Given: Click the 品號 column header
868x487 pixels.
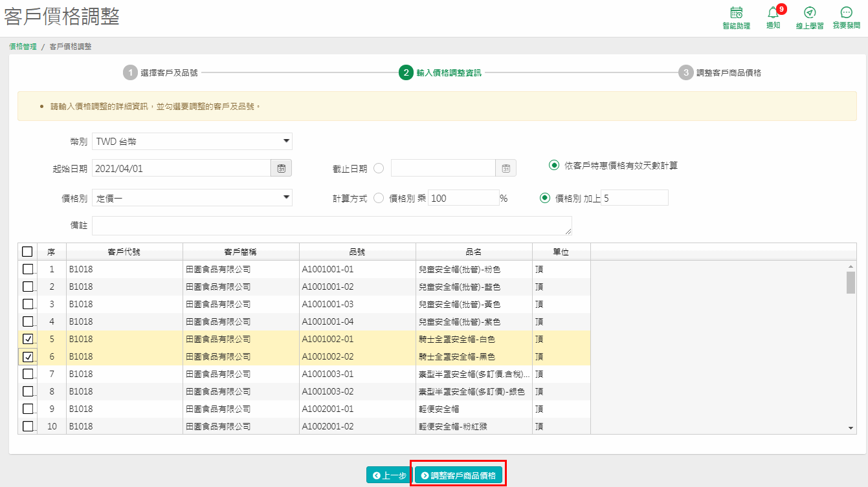Looking at the screenshot, I should coord(357,252).
